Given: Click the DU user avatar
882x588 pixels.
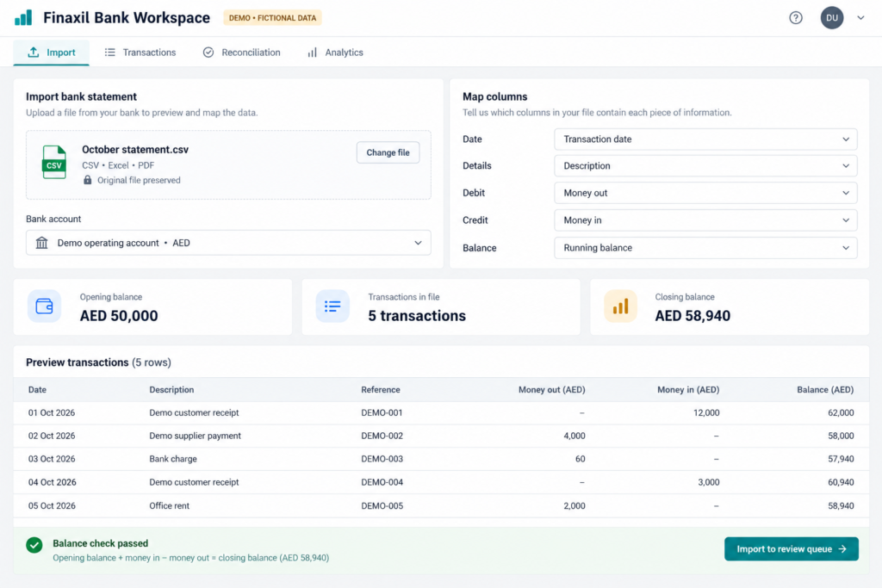Looking at the screenshot, I should click(x=832, y=18).
